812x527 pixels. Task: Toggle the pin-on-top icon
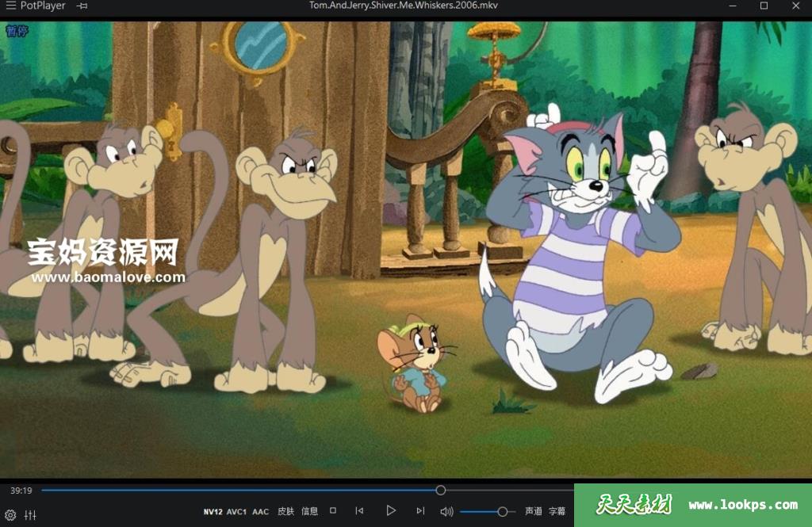[82, 6]
